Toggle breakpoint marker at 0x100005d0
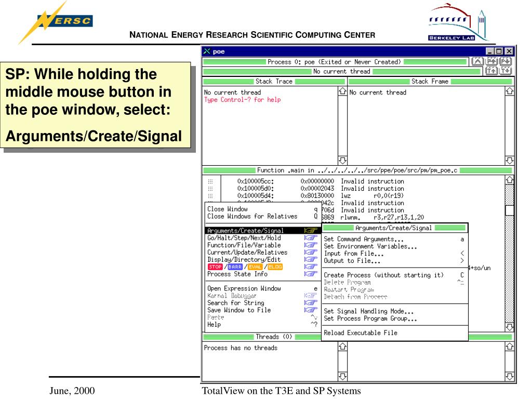This screenshot has height=399, width=532. [x=210, y=189]
